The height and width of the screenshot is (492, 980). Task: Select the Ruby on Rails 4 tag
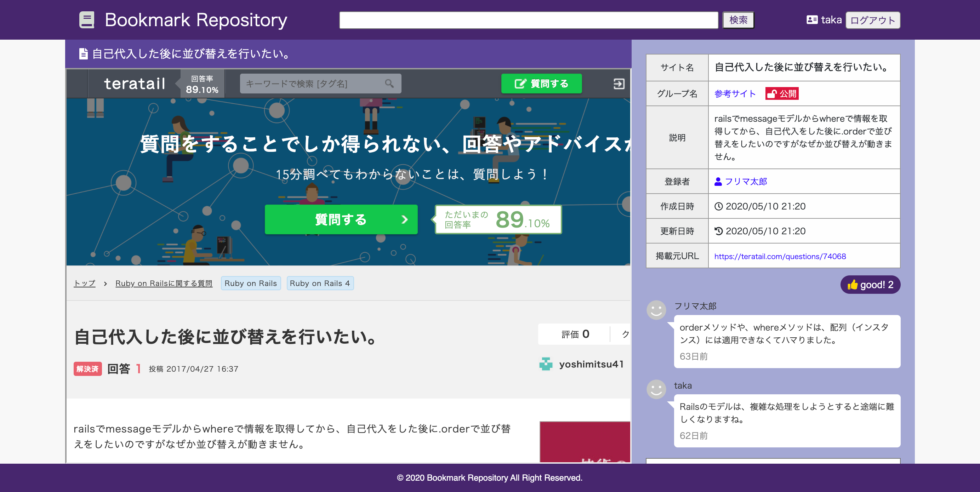(320, 283)
